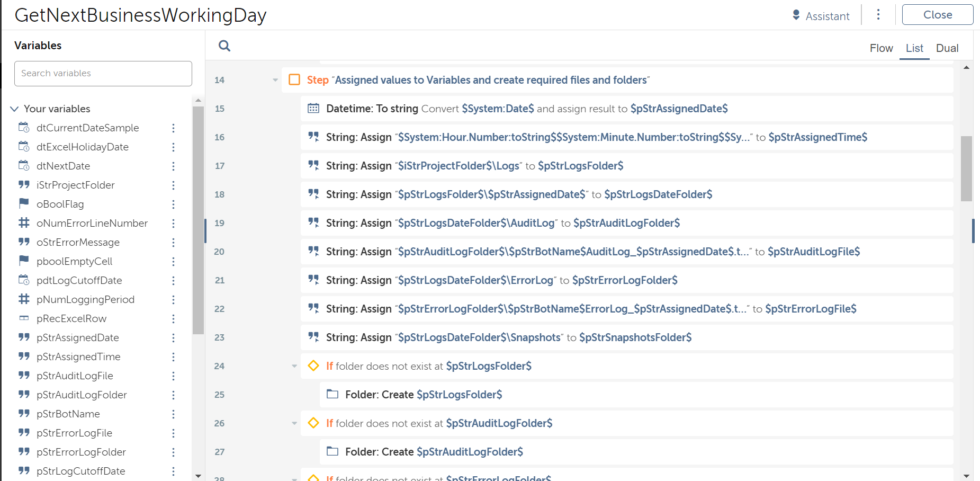Open options menu for dtNextDate variable

coord(173,166)
